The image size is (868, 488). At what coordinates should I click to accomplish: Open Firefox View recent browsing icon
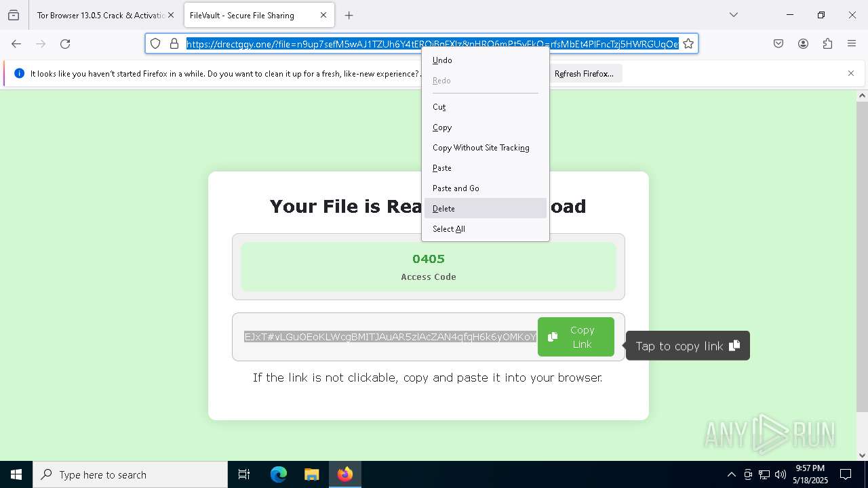(14, 15)
